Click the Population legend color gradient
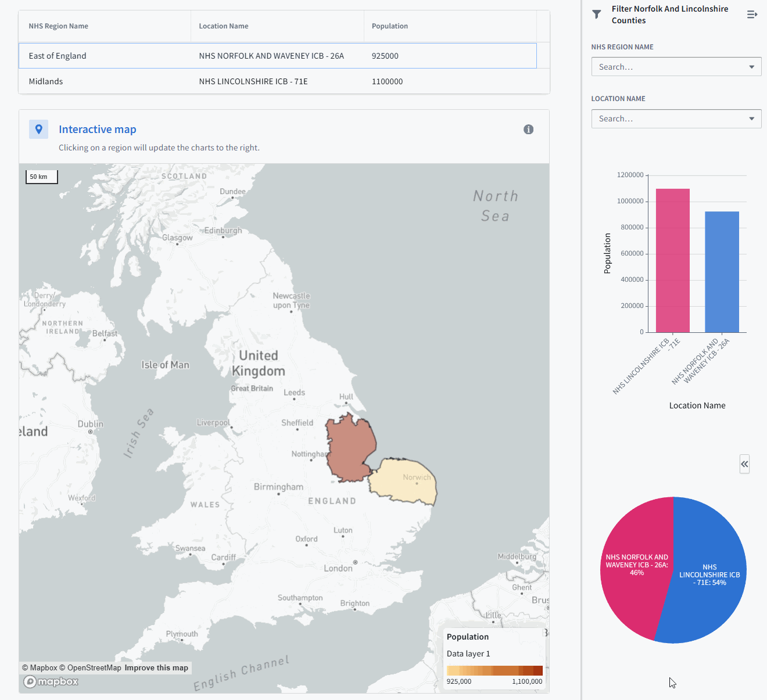The width and height of the screenshot is (767, 700). point(494,670)
